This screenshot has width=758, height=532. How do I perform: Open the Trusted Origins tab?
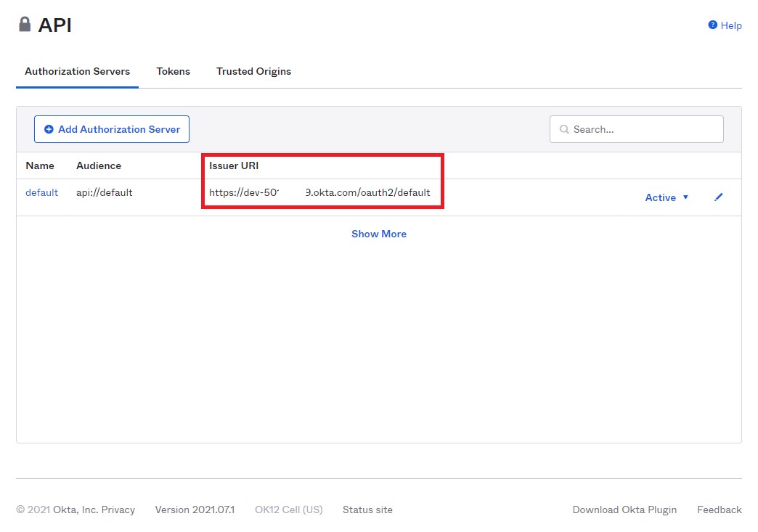(x=253, y=71)
